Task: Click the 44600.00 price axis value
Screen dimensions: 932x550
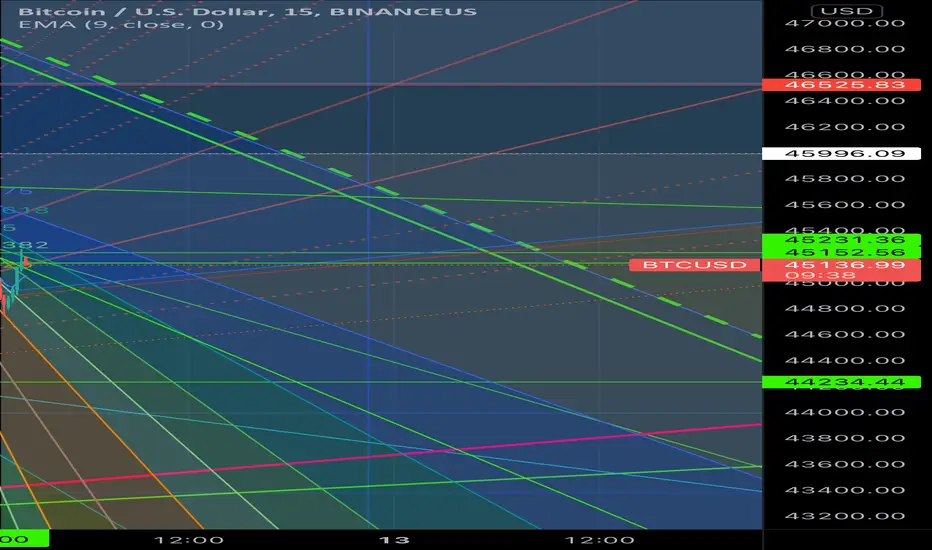Action: point(845,334)
